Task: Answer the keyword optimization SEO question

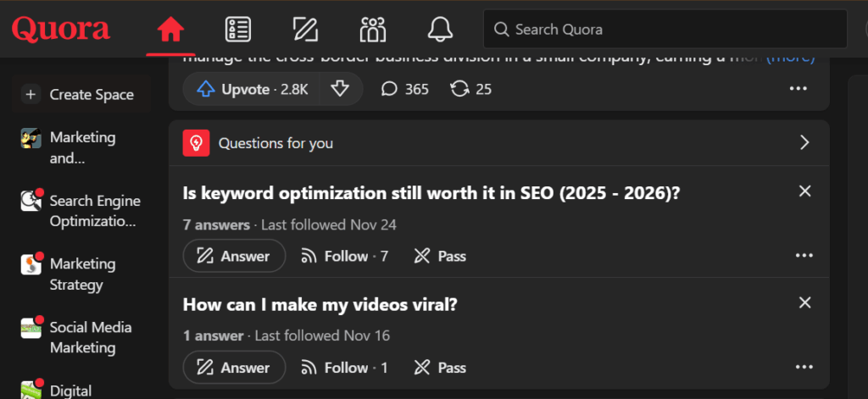Action: tap(234, 256)
